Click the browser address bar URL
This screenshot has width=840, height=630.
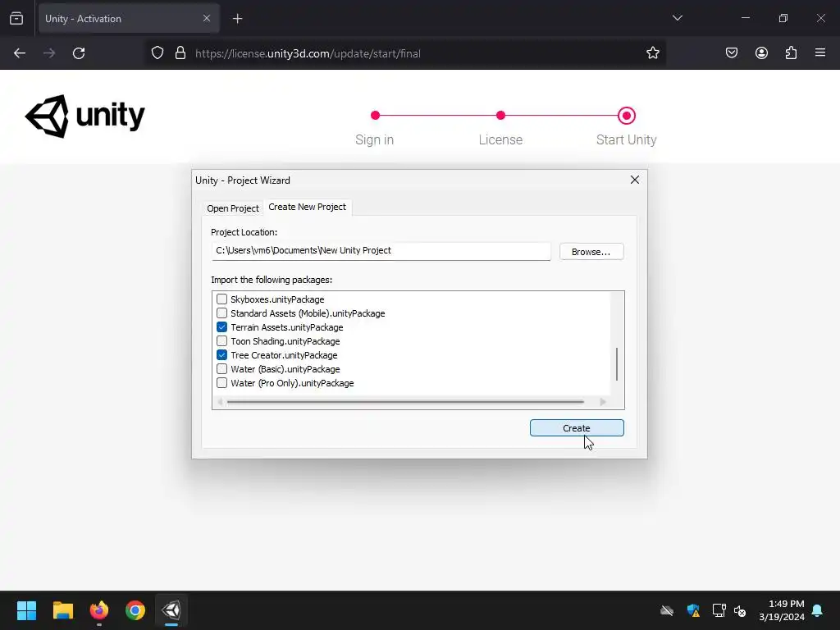pos(308,53)
